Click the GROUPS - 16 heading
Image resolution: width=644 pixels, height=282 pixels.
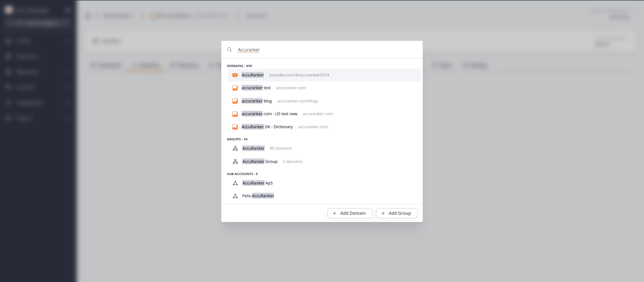[237, 139]
